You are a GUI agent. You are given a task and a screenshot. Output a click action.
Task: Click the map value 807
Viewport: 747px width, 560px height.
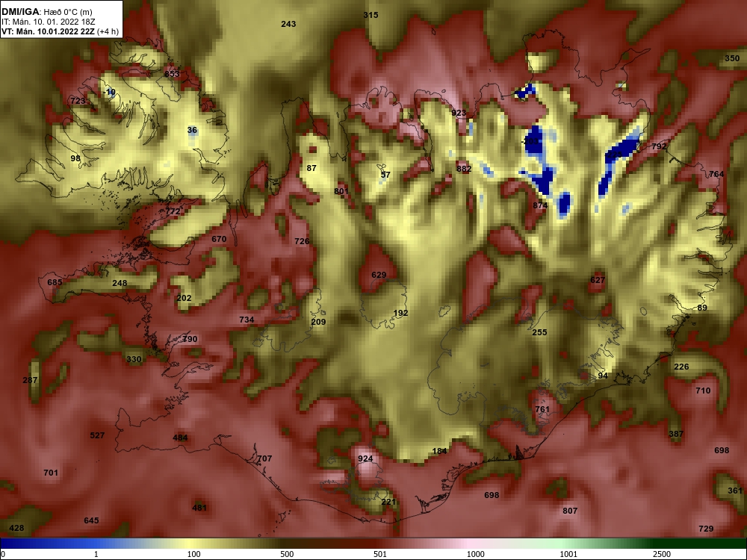pos(570,511)
